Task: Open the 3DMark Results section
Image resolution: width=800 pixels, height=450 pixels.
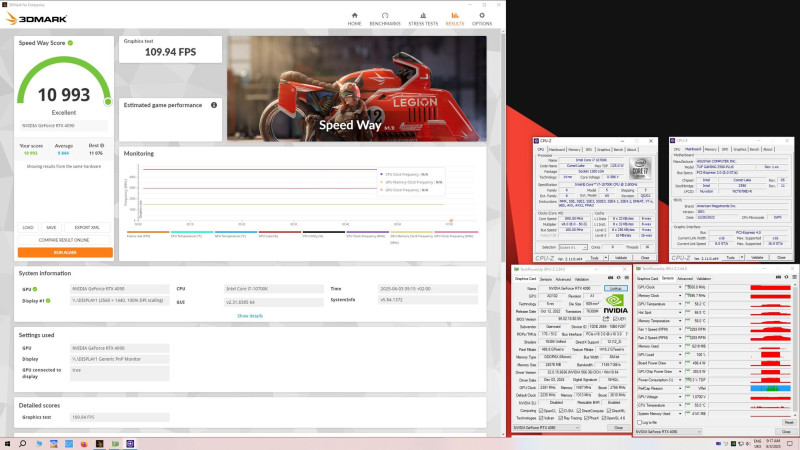Action: pyautogui.click(x=455, y=19)
